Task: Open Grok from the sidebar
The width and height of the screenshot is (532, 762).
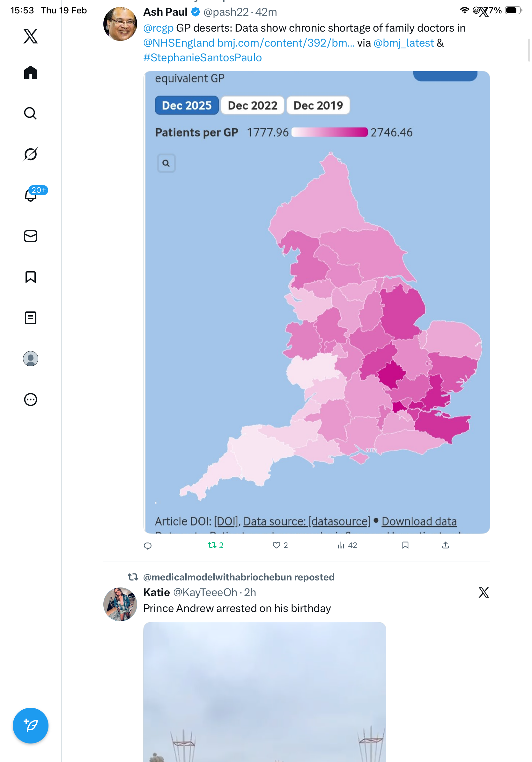Action: [x=31, y=154]
